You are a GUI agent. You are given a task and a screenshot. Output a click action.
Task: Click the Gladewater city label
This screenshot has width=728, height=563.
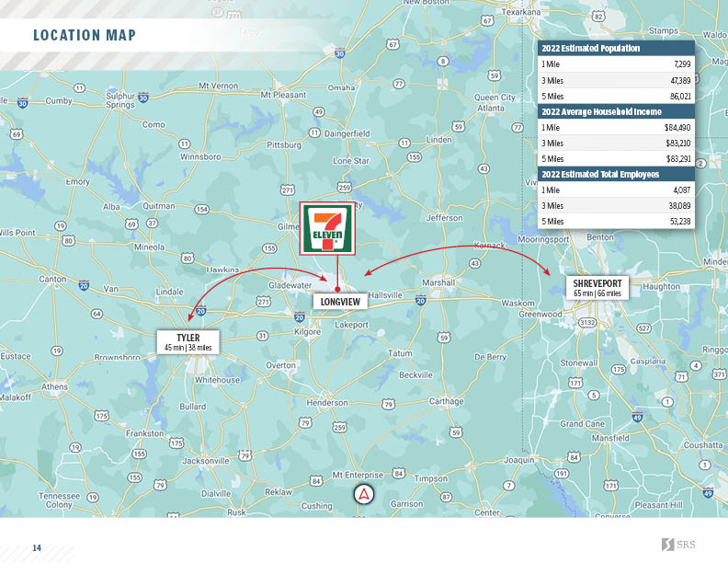[290, 285]
